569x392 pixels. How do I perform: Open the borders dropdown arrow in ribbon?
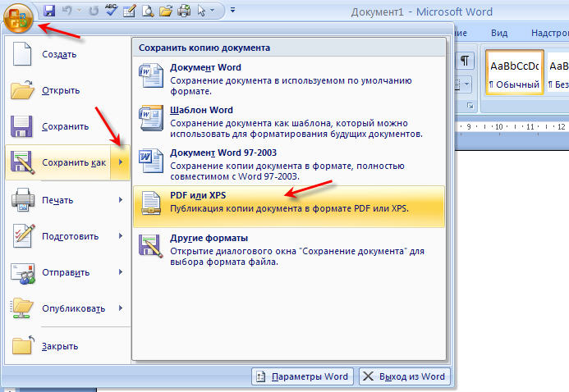click(466, 84)
